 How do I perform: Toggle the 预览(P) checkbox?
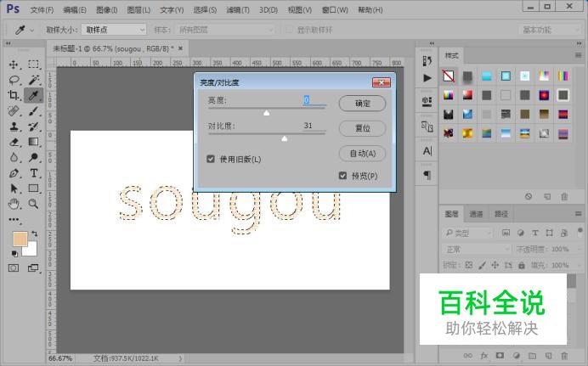pos(342,175)
